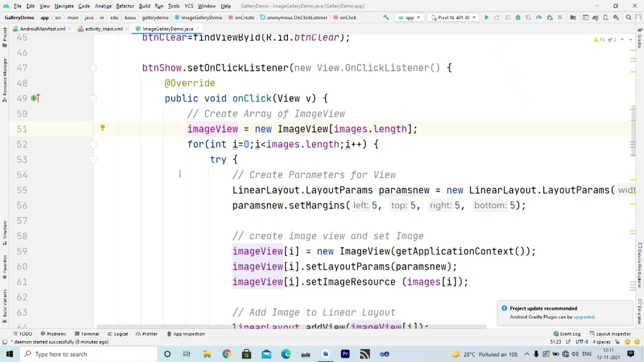Open File Explorer from the taskbar

(207, 354)
